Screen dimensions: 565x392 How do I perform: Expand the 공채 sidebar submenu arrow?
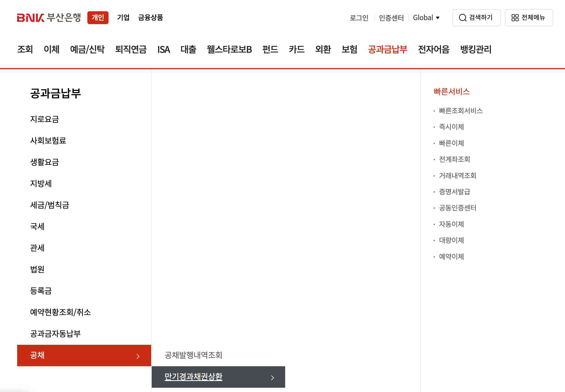138,356
